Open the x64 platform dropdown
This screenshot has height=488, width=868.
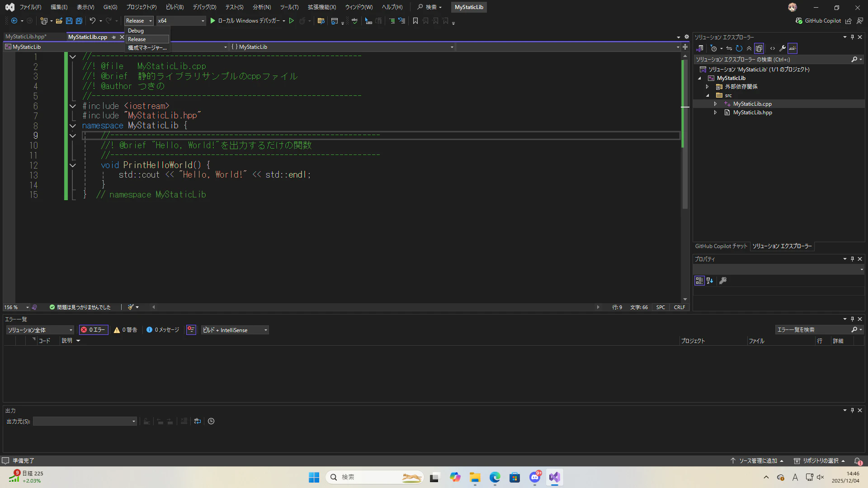pos(202,21)
